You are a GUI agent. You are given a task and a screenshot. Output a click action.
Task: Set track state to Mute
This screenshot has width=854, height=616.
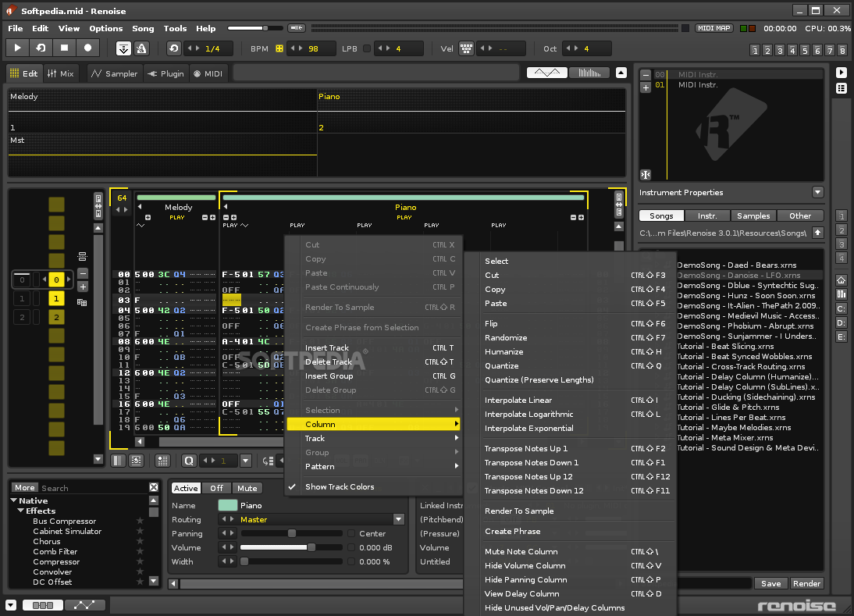tap(247, 488)
